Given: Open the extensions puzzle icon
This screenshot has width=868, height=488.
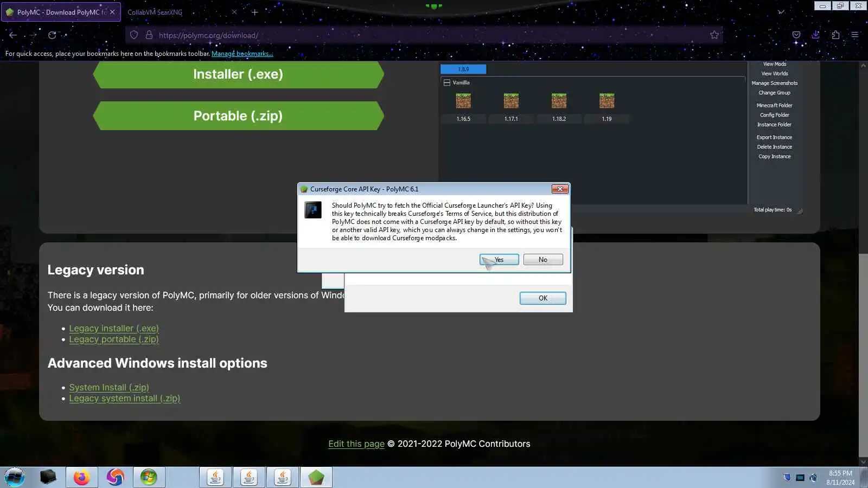Looking at the screenshot, I should pyautogui.click(x=835, y=35).
